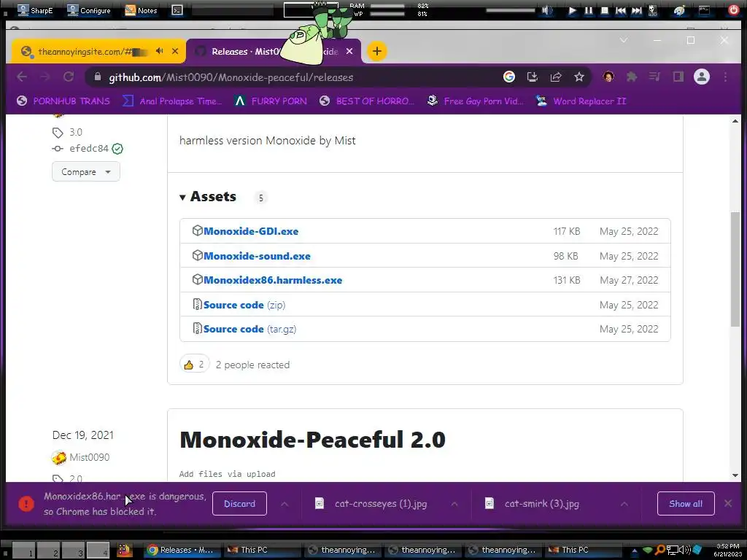747x560 pixels.
Task: Toggle the side panel icon
Action: 678,77
